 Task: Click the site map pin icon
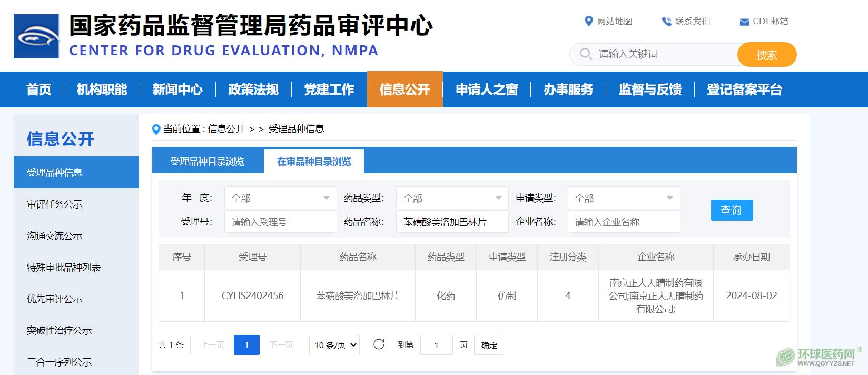[x=589, y=21]
